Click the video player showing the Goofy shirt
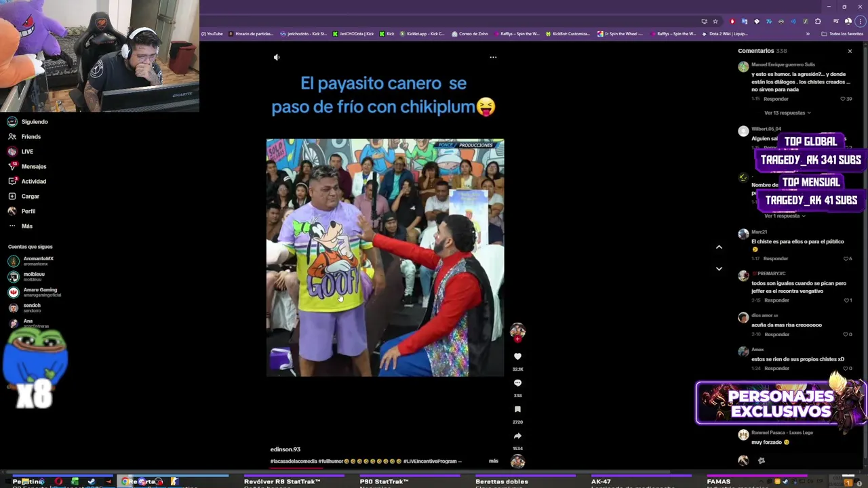 385,258
